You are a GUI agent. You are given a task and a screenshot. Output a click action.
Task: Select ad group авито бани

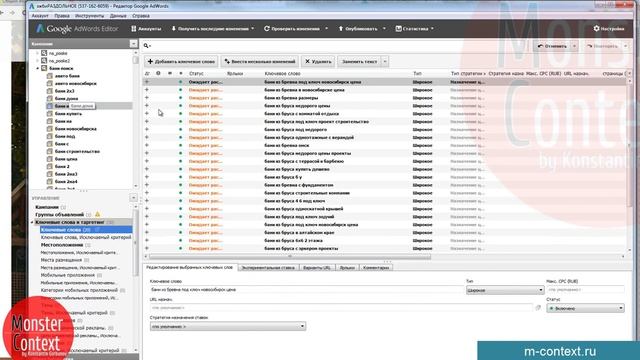click(67, 76)
